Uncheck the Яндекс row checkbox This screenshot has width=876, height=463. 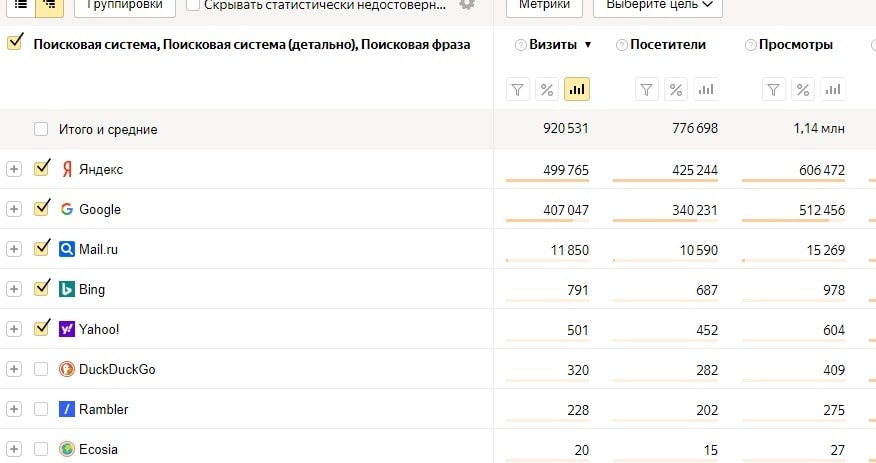41,169
